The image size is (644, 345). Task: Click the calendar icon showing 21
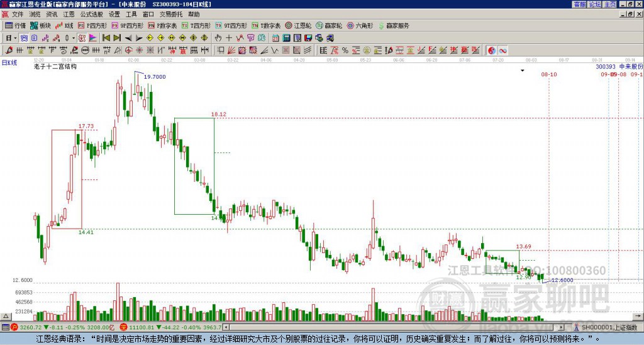click(x=275, y=38)
